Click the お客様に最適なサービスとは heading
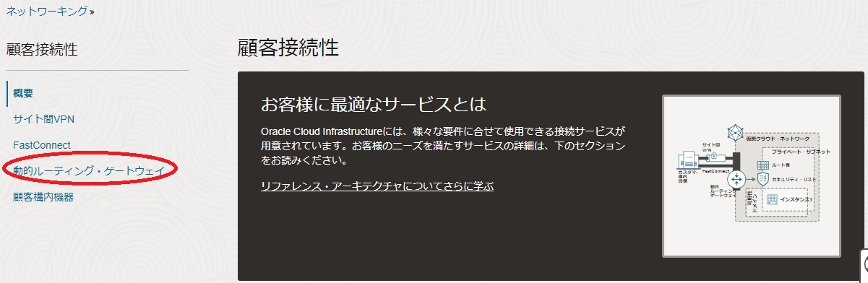Viewport: 868px width, 283px height. (x=373, y=104)
